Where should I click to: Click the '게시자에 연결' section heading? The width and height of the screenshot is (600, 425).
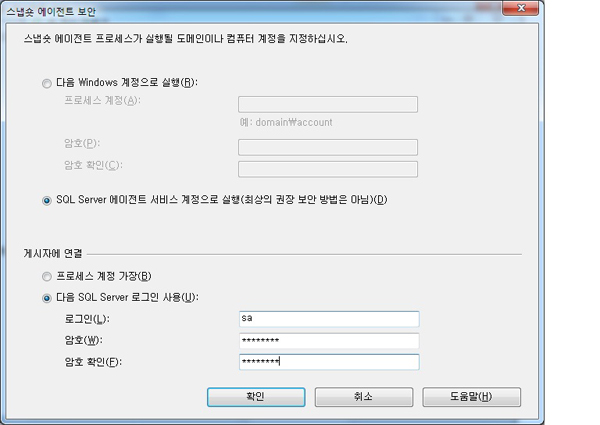(53, 254)
